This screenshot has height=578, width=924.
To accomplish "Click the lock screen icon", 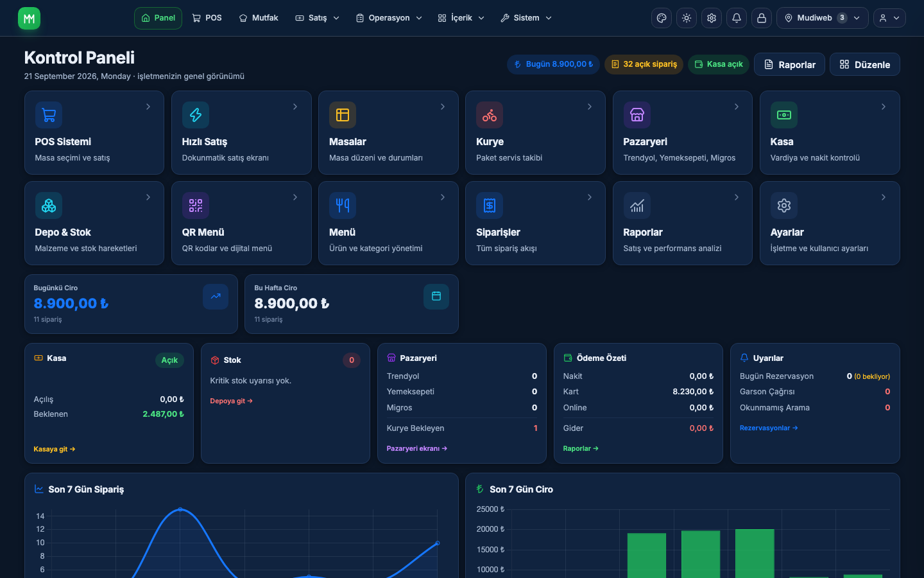I will coord(762,18).
